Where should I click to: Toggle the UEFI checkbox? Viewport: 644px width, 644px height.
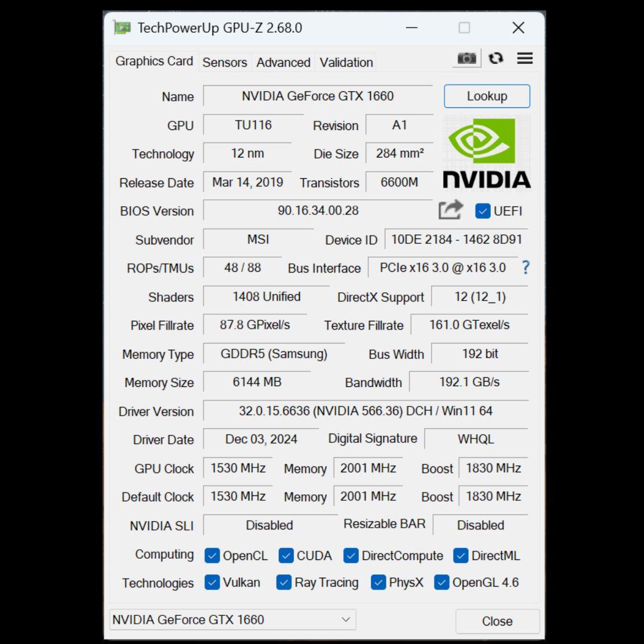point(482,210)
